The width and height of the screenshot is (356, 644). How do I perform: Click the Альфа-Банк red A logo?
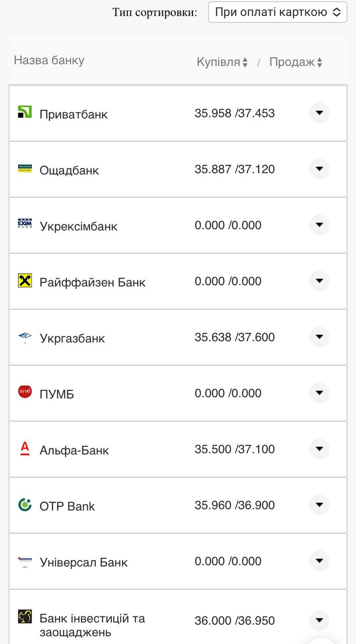(x=25, y=448)
